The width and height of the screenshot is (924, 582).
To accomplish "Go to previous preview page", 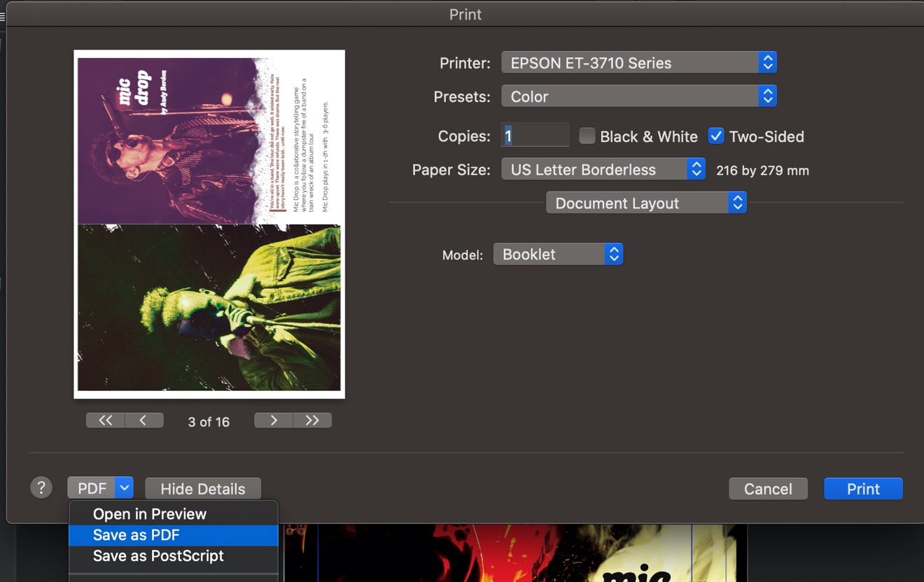I will [143, 420].
